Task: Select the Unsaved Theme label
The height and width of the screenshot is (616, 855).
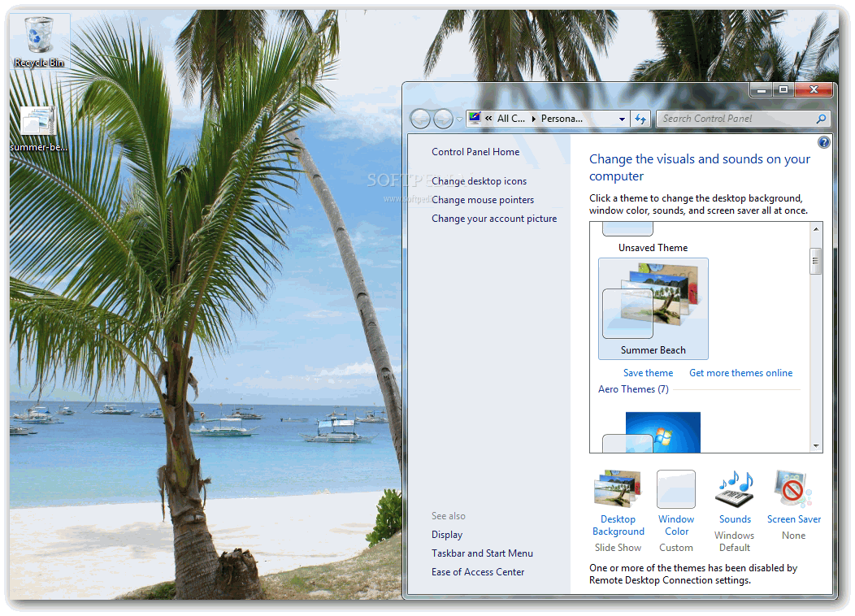Action: 653,248
